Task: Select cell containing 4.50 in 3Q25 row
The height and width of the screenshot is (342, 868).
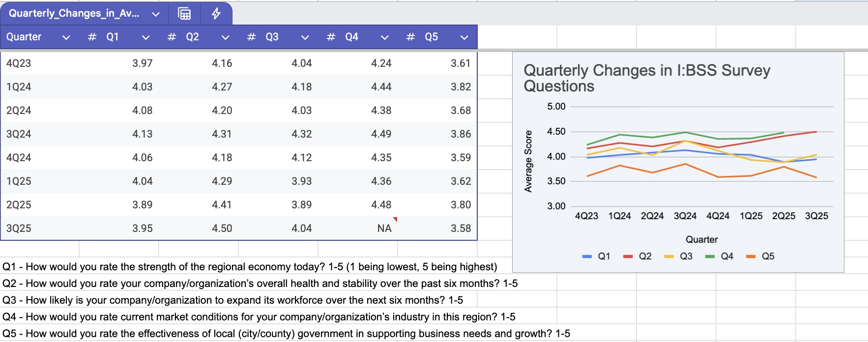Action: pos(222,228)
